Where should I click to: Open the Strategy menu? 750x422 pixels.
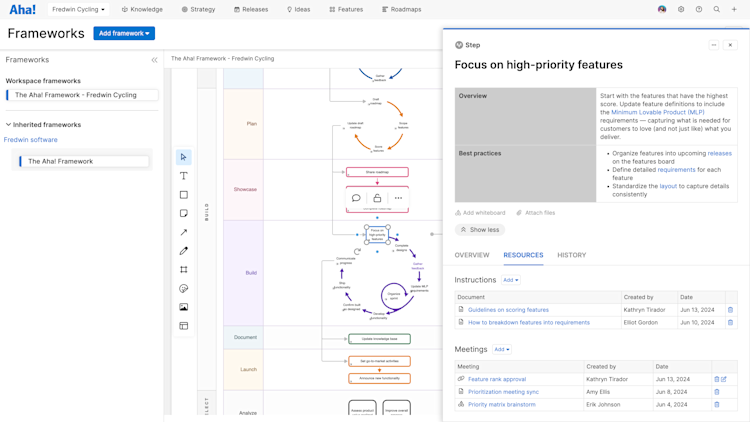click(199, 9)
